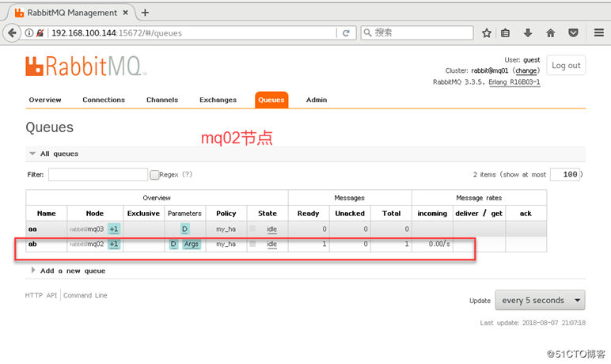
Task: Click the idle state of queue aa
Action: (272, 229)
